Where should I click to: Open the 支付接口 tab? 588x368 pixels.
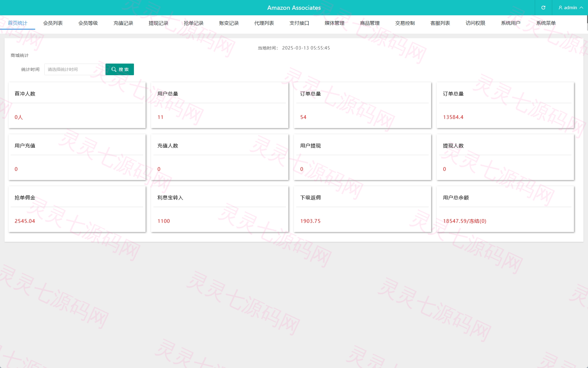[299, 23]
